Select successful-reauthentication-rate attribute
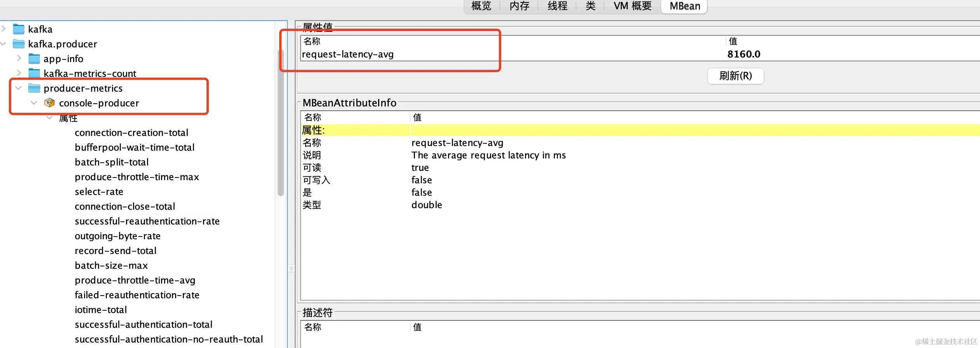This screenshot has width=980, height=348. [147, 221]
